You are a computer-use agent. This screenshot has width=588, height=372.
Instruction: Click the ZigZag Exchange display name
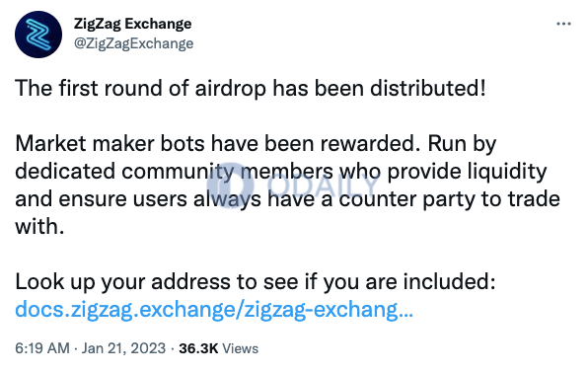(133, 24)
